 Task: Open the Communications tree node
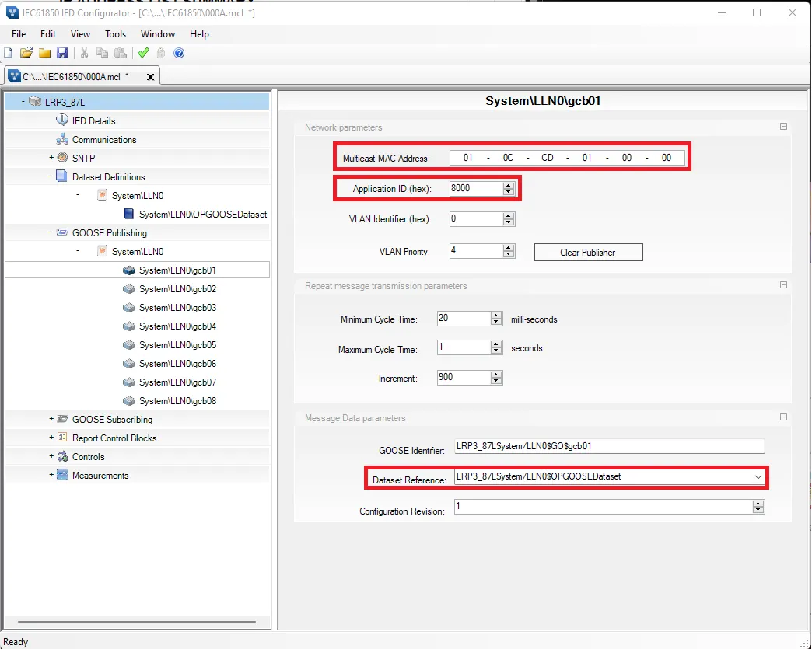[104, 140]
